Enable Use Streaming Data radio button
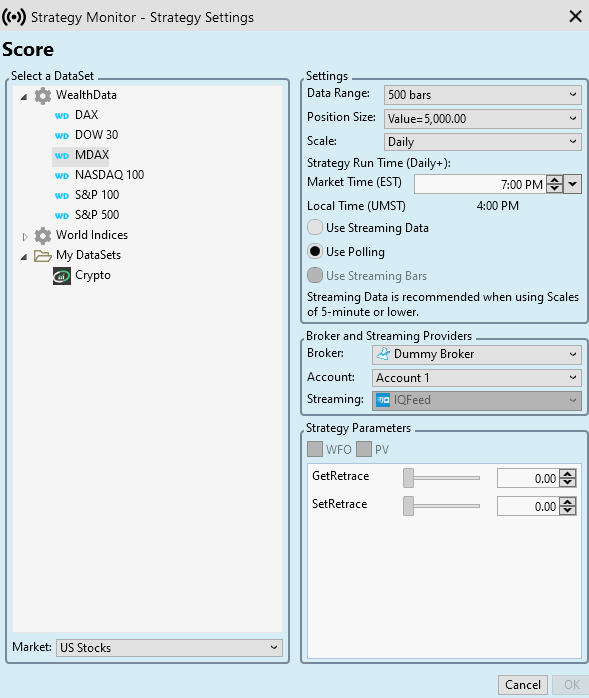 [x=315, y=227]
